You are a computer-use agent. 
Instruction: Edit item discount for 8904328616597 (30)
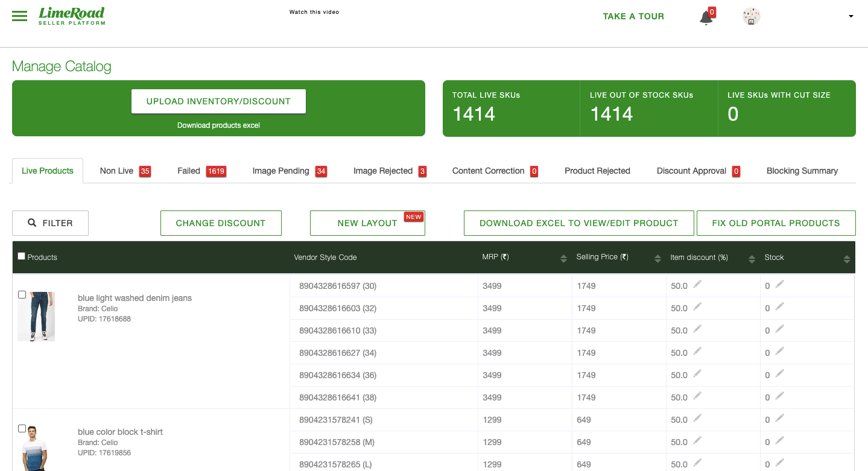[697, 285]
